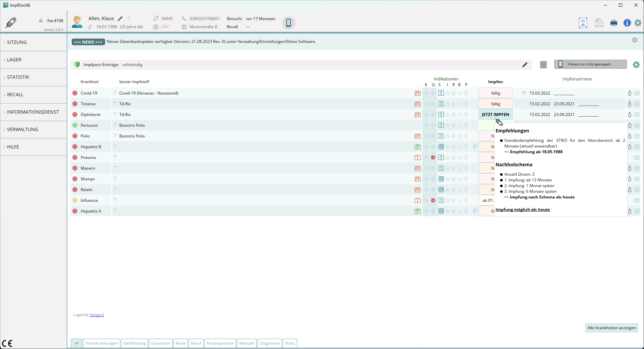Click the printer icon

614,23
